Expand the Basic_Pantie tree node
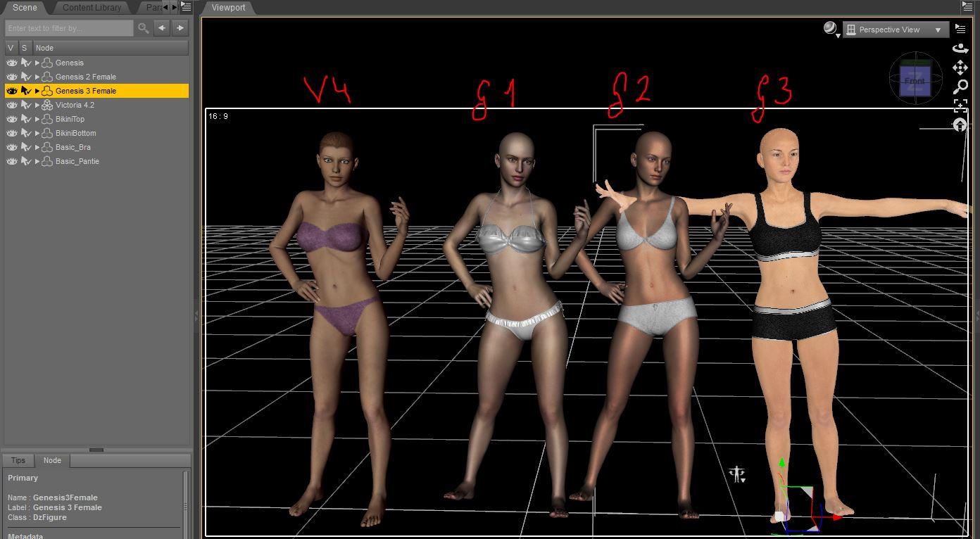Viewport: 980px width, 539px height. coord(37,161)
